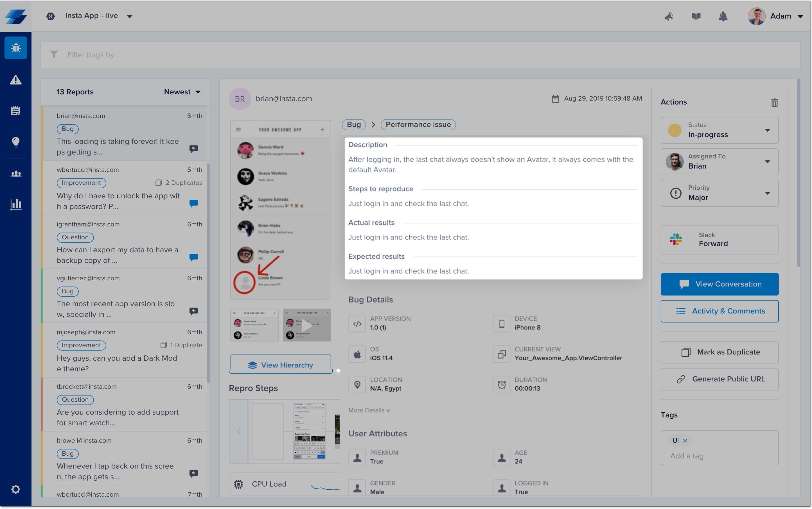Image resolution: width=812 pixels, height=509 pixels.
Task: Play the screen recording video thumbnail
Action: coord(306,325)
